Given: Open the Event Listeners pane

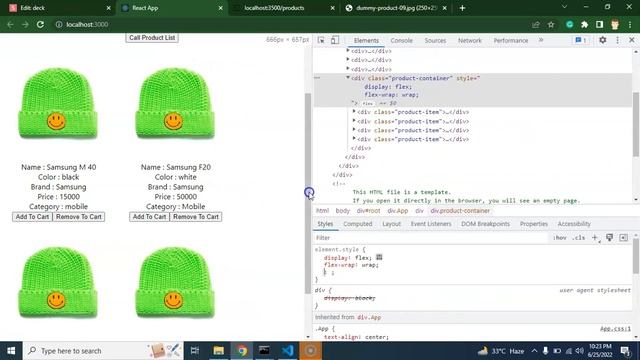Looking at the screenshot, I should (x=431, y=224).
